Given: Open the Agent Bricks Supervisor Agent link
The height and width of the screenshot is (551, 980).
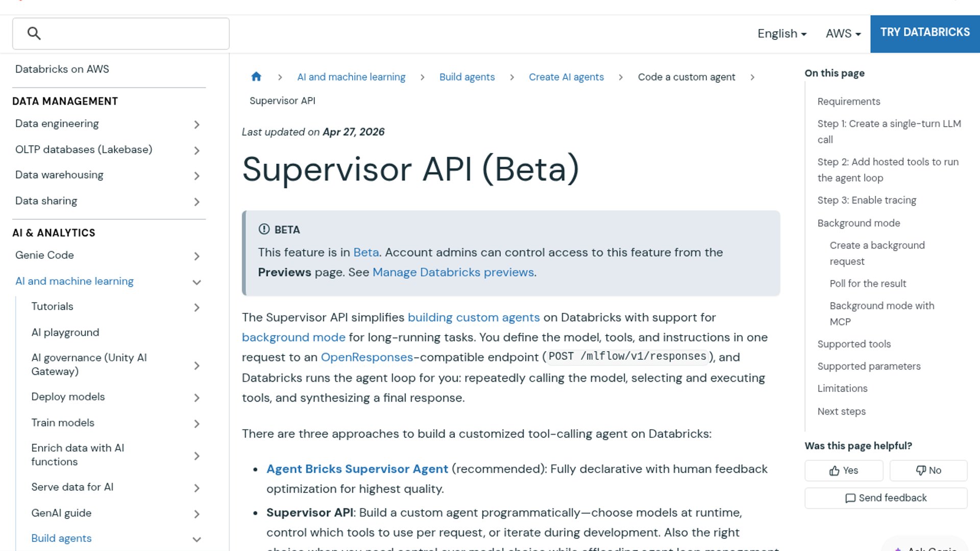Looking at the screenshot, I should 357,469.
